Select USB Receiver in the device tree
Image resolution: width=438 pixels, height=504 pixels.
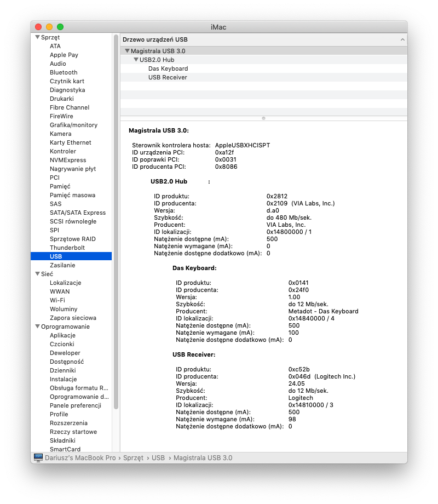(x=168, y=77)
